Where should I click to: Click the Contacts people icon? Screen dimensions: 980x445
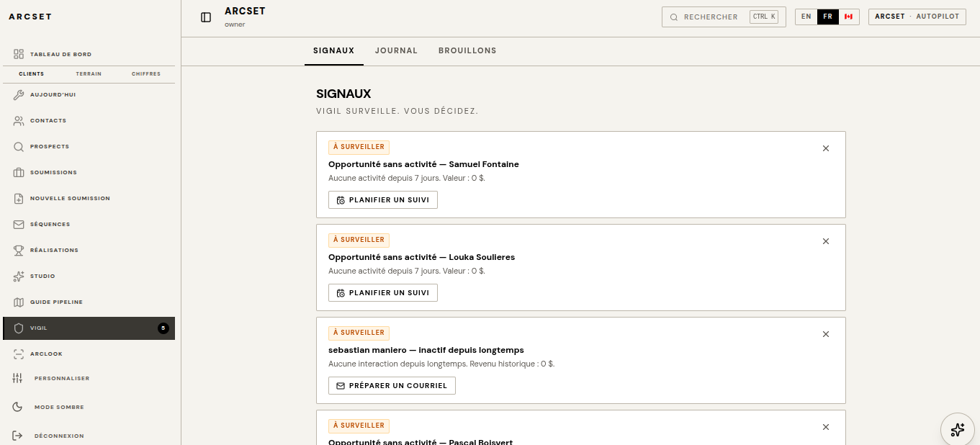tap(19, 120)
